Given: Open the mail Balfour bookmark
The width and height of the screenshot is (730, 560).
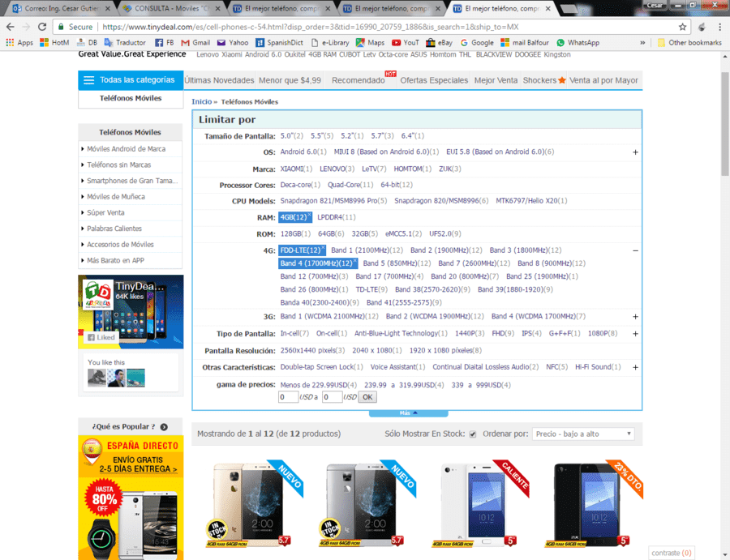Looking at the screenshot, I should pos(525,43).
